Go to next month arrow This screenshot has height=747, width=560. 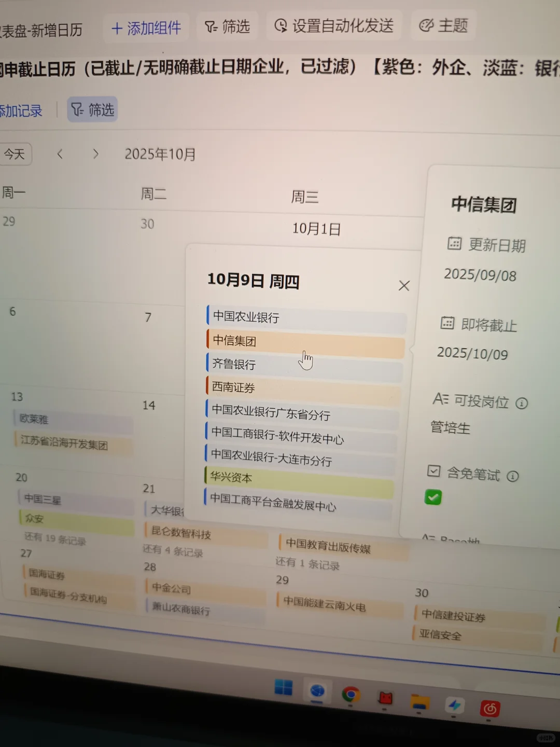pos(95,154)
